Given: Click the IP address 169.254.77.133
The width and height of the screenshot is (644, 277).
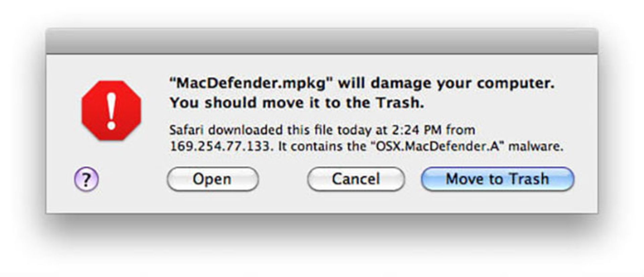Looking at the screenshot, I should click(x=220, y=147).
